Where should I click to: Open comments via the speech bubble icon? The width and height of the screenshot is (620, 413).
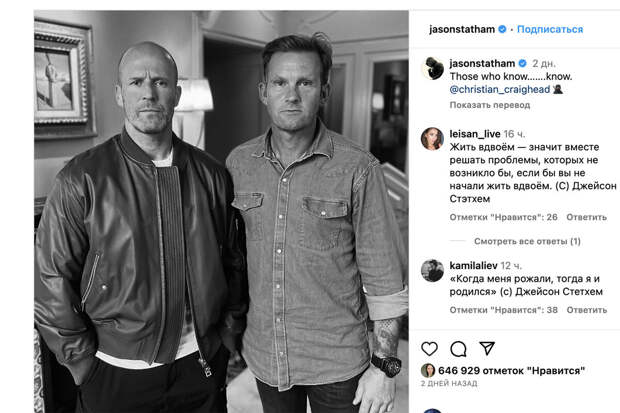(458, 349)
